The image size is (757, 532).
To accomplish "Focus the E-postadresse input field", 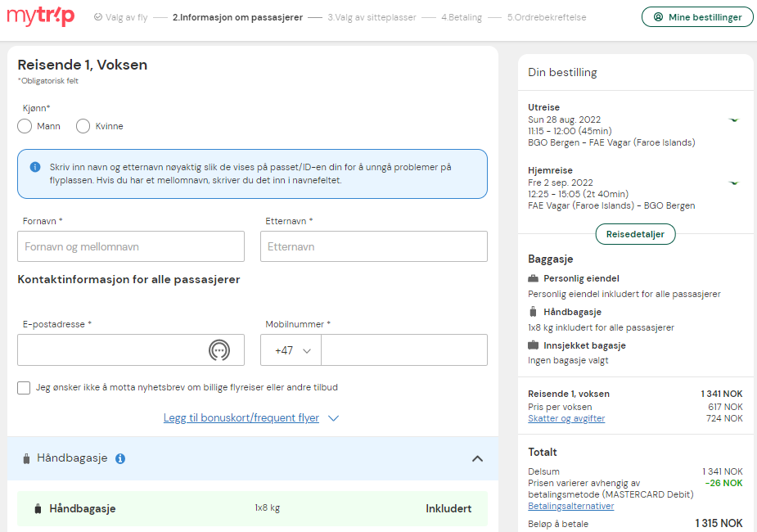I will coord(131,350).
